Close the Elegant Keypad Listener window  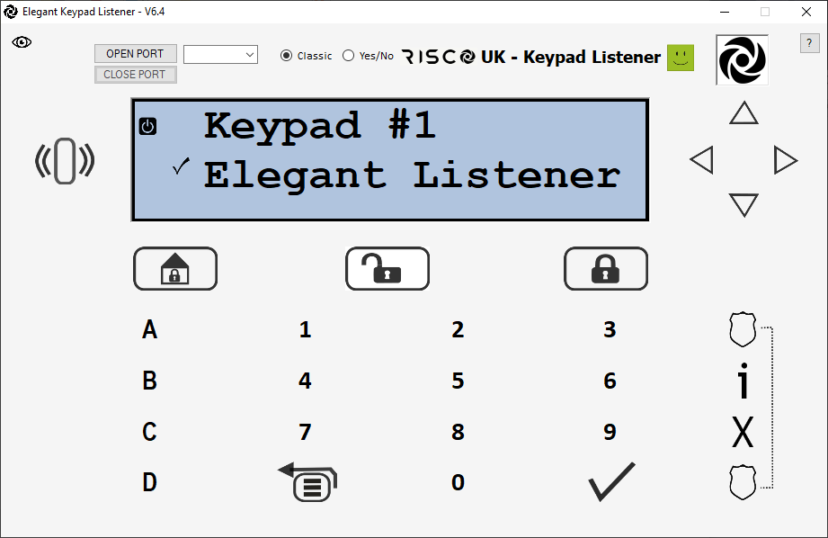[806, 12]
